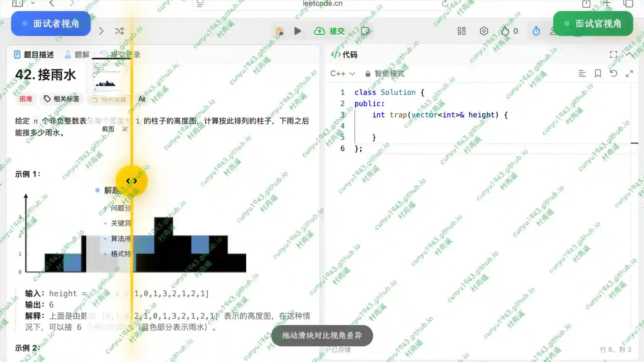The height and width of the screenshot is (362, 644).
Task: Expand the 相关企业 section
Action: (109, 99)
